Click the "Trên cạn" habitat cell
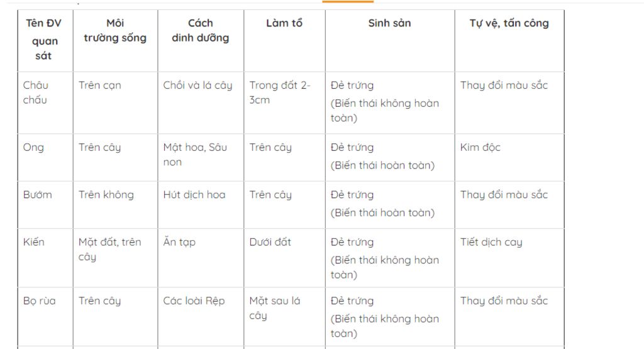 pyautogui.click(x=100, y=85)
